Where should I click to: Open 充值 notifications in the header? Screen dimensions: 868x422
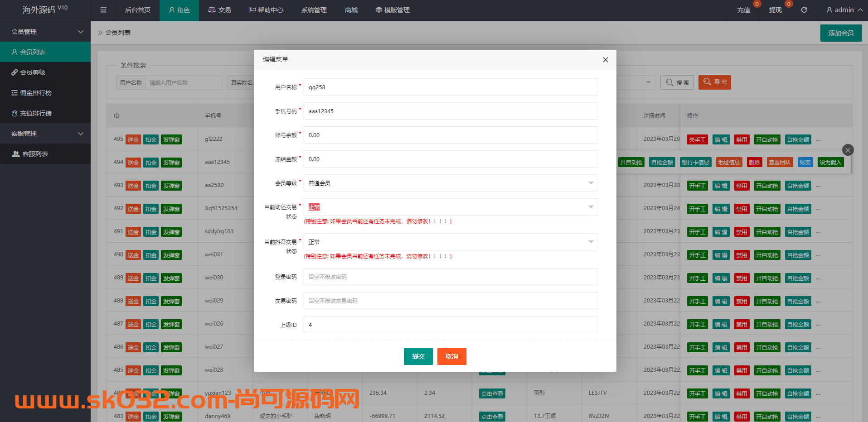pyautogui.click(x=744, y=10)
